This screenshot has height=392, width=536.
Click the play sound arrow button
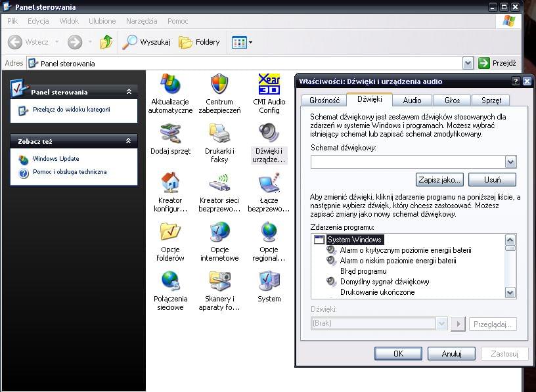[458, 324]
